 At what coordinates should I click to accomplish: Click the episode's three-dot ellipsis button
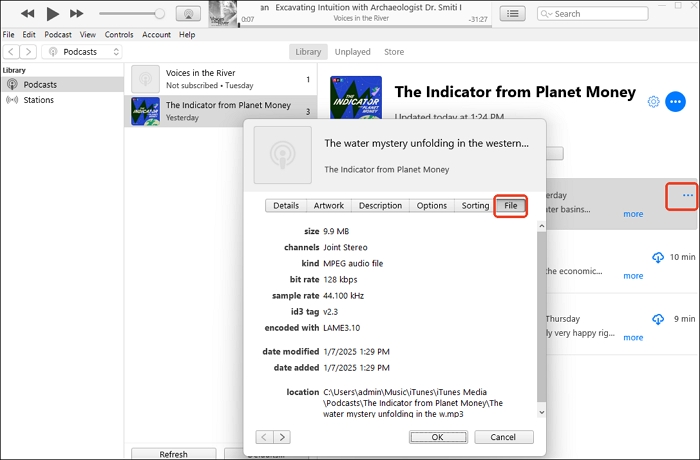[x=687, y=195]
